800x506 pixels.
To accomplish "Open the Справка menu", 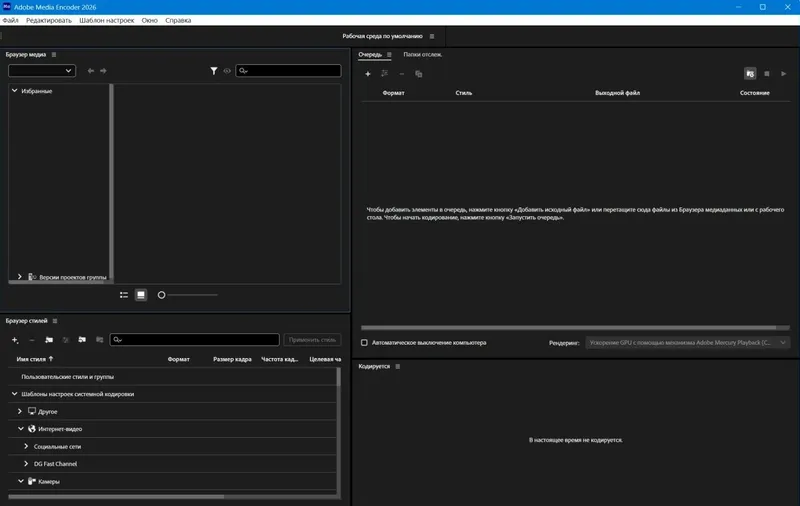I will (178, 20).
